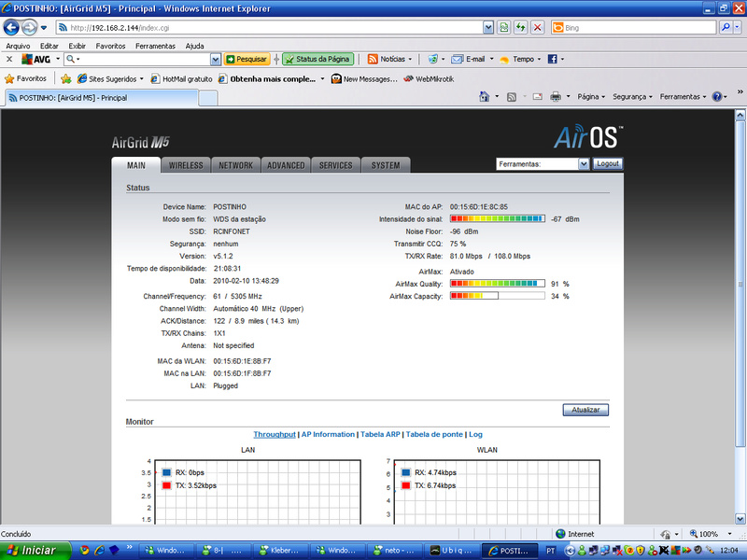Switch to the NETWORK tab
The width and height of the screenshot is (747, 560).
coord(236,165)
